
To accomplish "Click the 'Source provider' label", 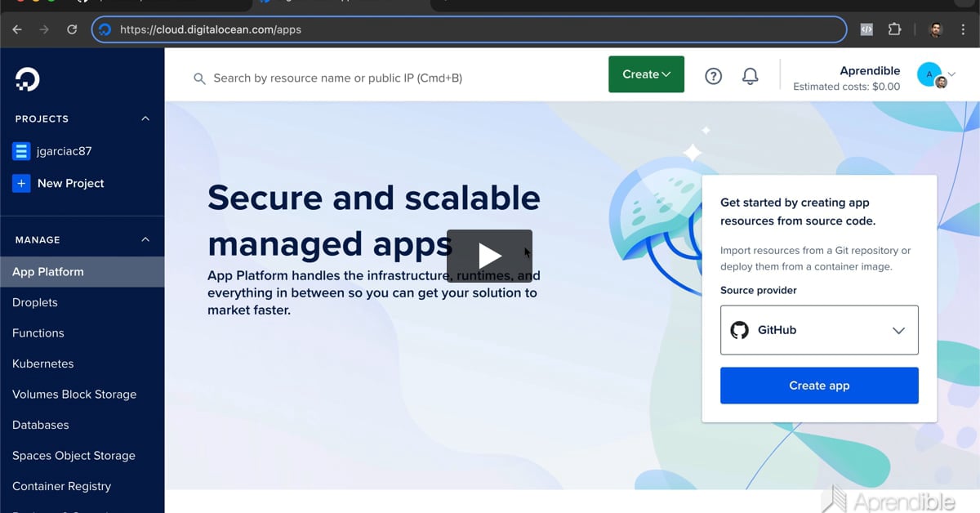I will pos(759,290).
